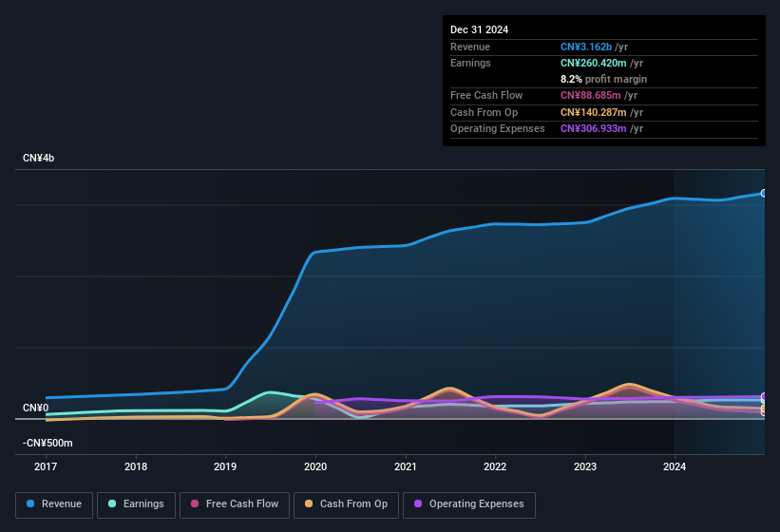Click the CN¥260.420m earnings value
The height and width of the screenshot is (532, 780).
coord(594,63)
